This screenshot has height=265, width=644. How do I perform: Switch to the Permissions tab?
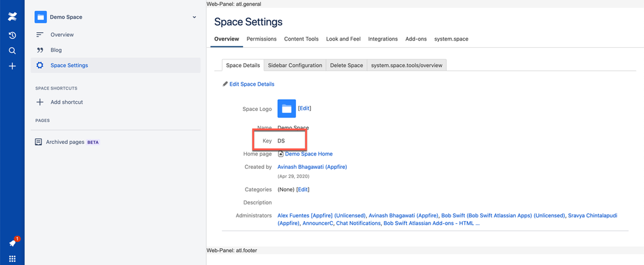click(261, 39)
